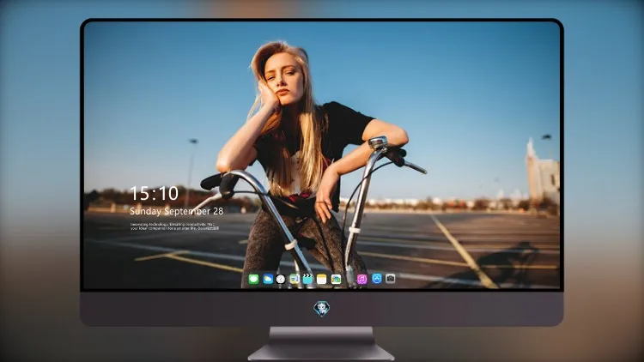
Task: Open the green music-note app beside Clock
Action: pos(294,279)
